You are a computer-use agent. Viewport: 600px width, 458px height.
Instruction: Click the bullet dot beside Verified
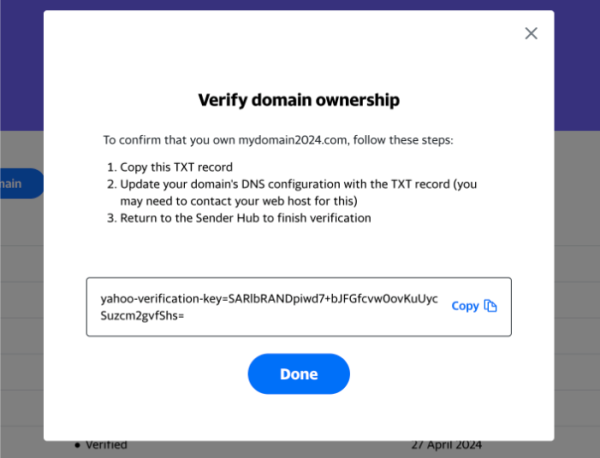tap(77, 444)
